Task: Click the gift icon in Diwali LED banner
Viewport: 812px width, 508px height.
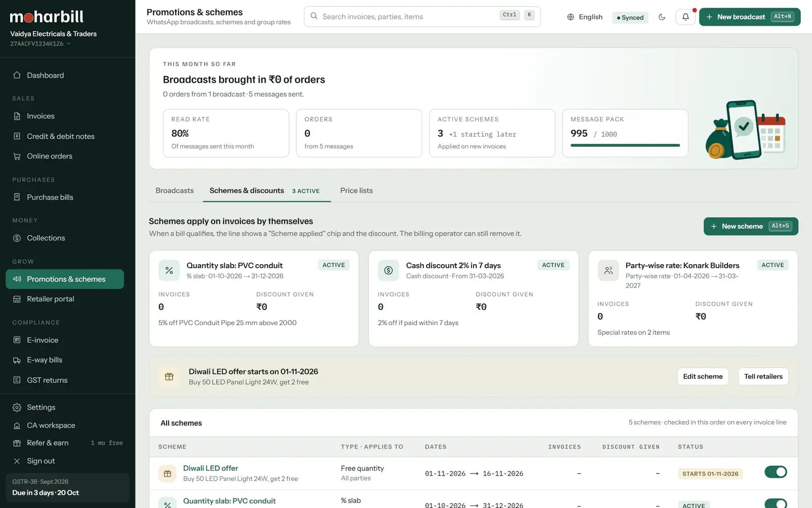Action: click(x=169, y=376)
